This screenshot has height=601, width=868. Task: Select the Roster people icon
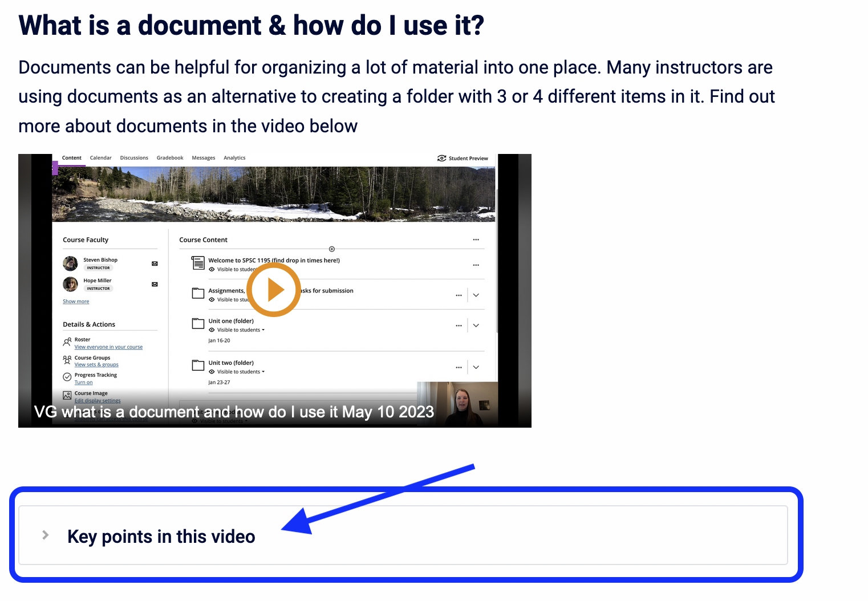point(67,341)
